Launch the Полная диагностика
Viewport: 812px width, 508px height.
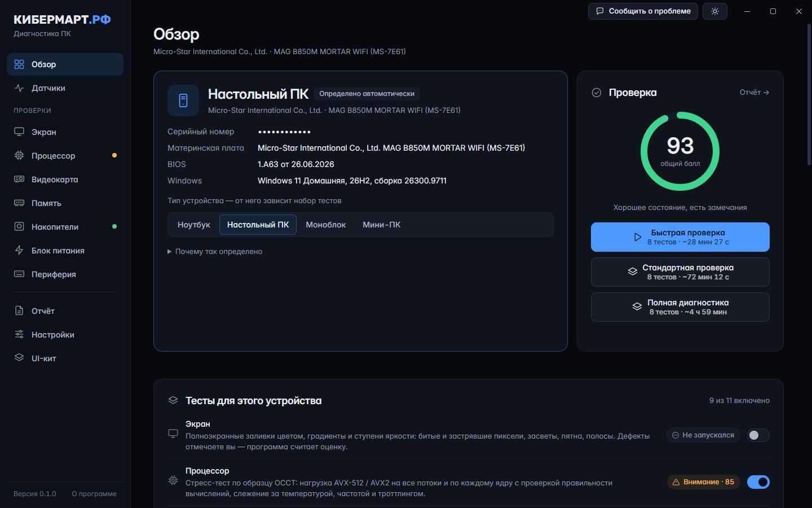[x=680, y=307]
